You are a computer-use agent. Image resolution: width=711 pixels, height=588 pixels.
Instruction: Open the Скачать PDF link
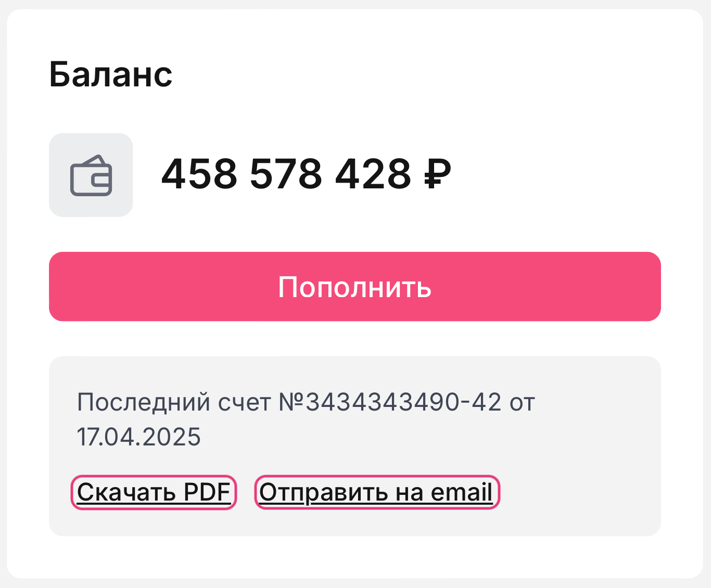(154, 492)
